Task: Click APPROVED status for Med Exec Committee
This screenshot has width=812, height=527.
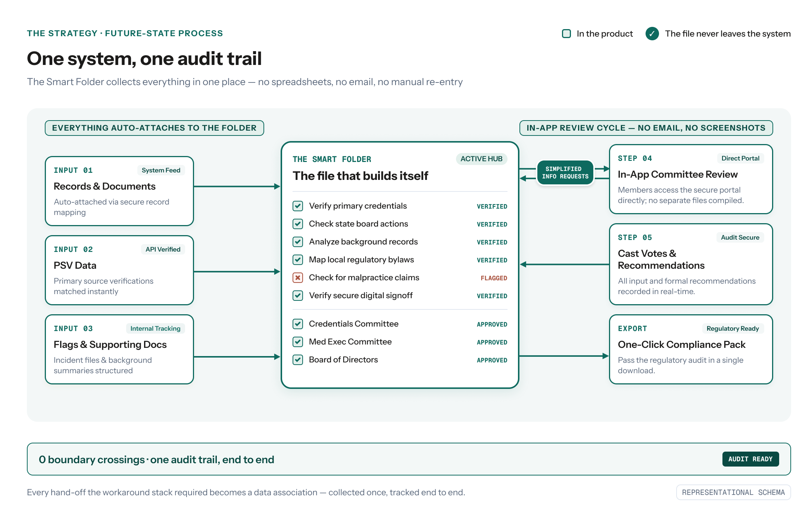Action: pyautogui.click(x=492, y=342)
